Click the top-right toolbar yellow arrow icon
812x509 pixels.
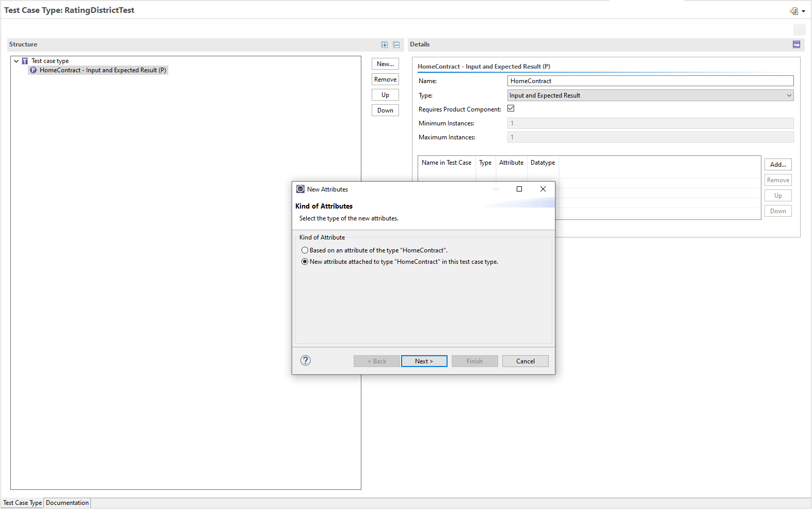(794, 11)
